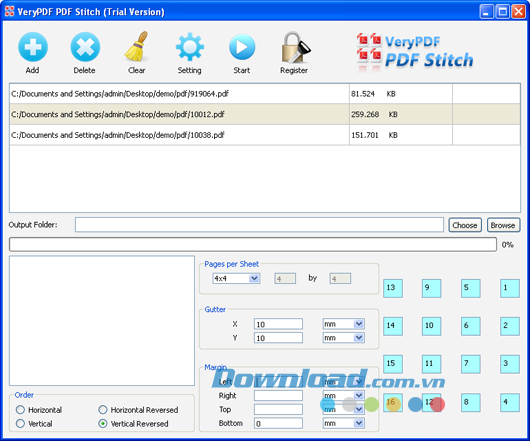Open the Gutter X unit dropdown
530x441 pixels.
pyautogui.click(x=343, y=324)
